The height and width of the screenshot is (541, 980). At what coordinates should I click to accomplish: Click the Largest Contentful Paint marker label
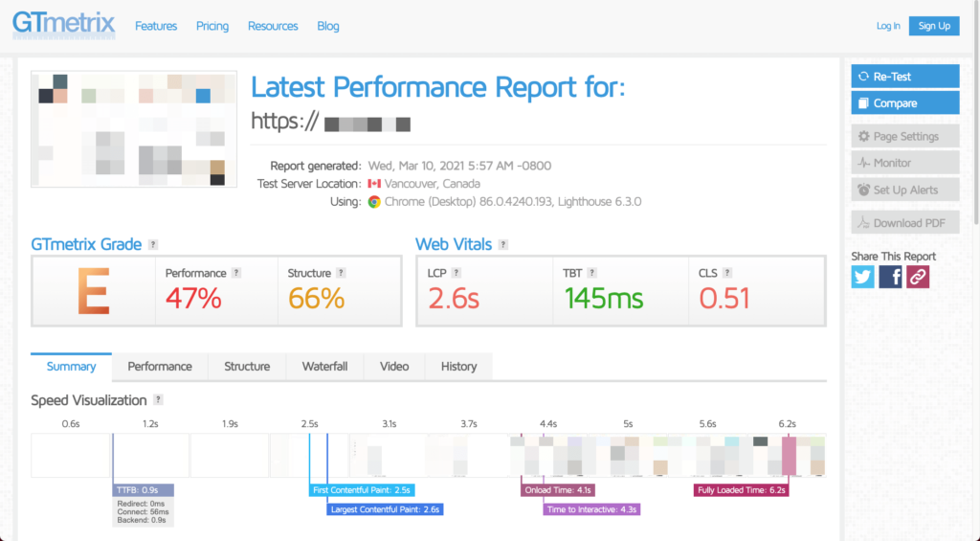385,509
